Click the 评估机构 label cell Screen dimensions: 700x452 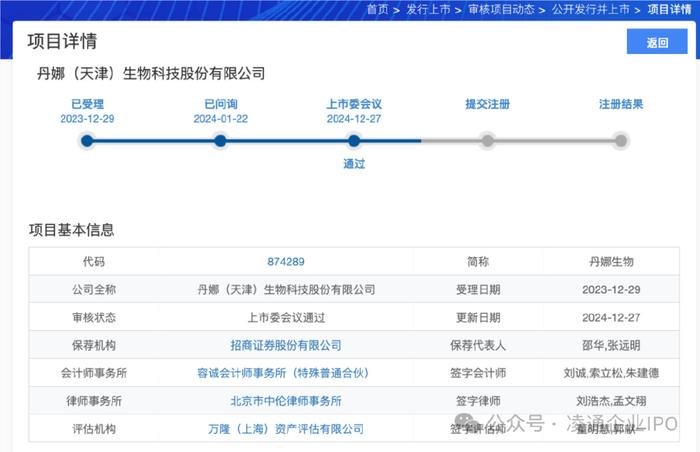click(x=94, y=429)
